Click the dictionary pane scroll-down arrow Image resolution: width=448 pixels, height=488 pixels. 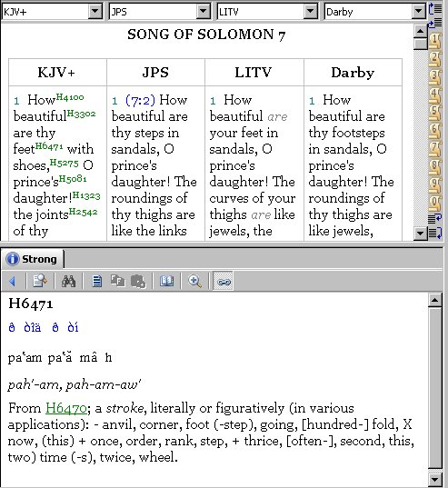pyautogui.click(x=434, y=479)
